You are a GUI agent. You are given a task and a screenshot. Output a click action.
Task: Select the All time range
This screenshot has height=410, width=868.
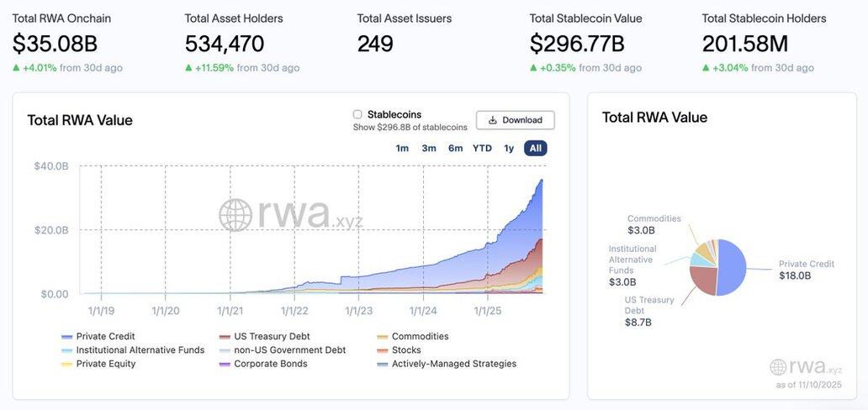535,149
